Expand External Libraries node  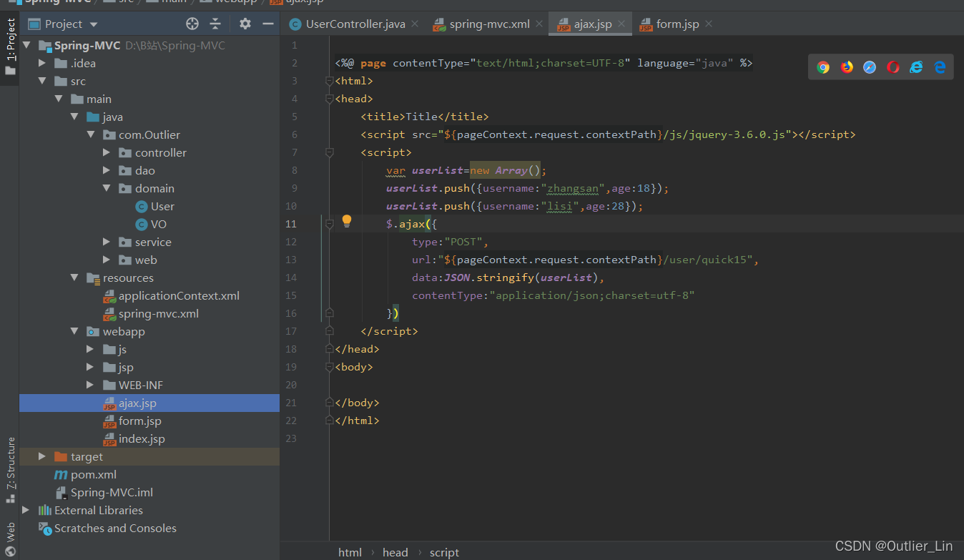pyautogui.click(x=26, y=511)
